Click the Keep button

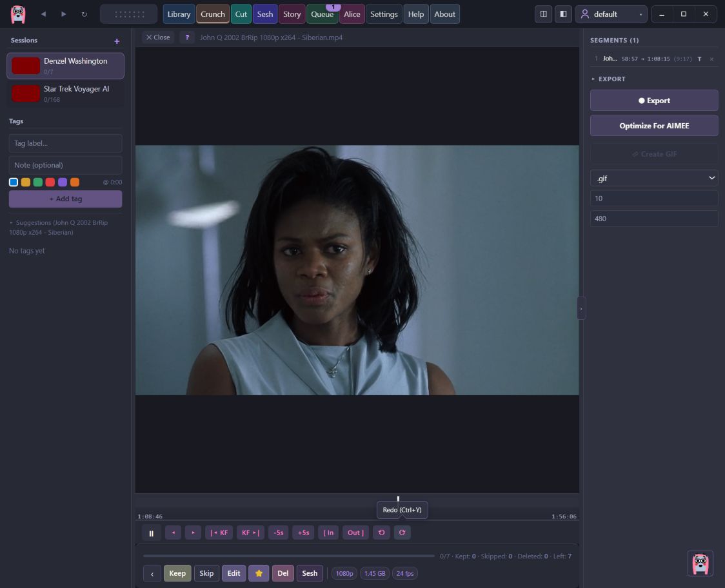pyautogui.click(x=177, y=573)
